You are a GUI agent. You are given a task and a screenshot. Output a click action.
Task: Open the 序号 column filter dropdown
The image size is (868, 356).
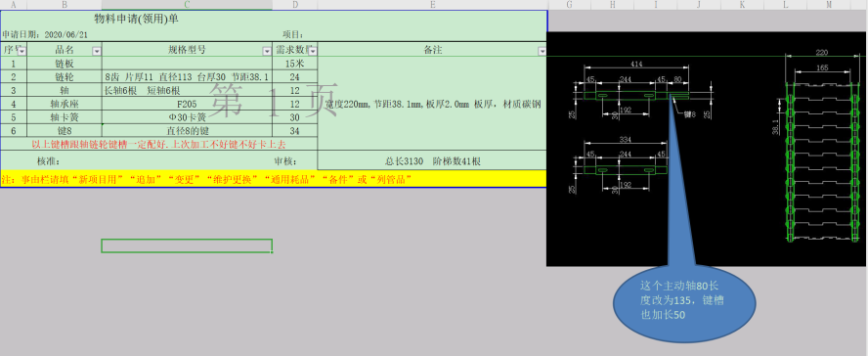pos(22,51)
